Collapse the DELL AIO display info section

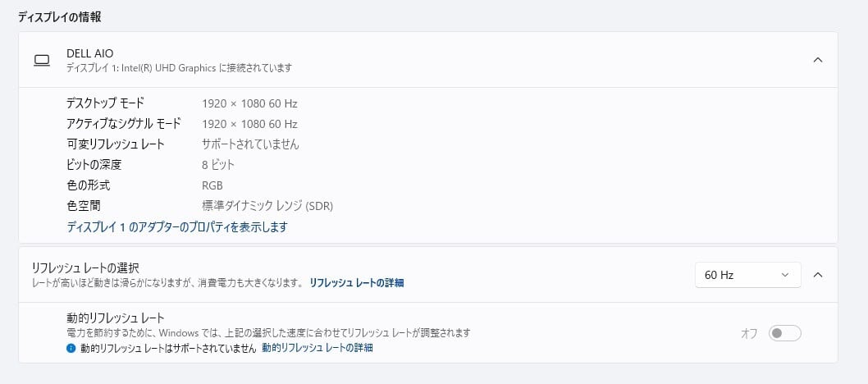pyautogui.click(x=817, y=60)
